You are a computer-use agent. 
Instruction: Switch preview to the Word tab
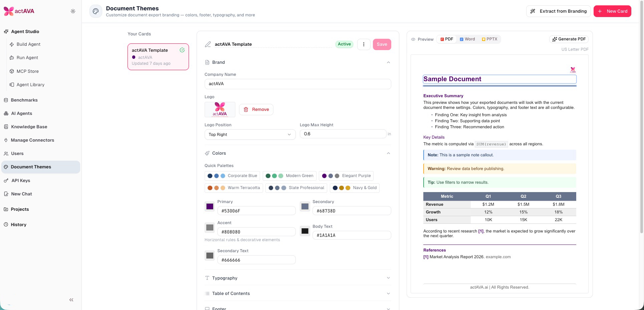[467, 39]
